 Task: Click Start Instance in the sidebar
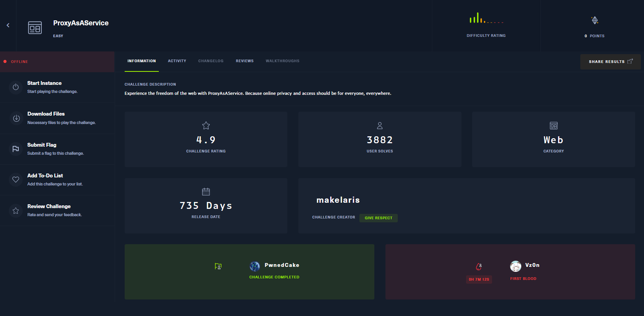coord(58,87)
